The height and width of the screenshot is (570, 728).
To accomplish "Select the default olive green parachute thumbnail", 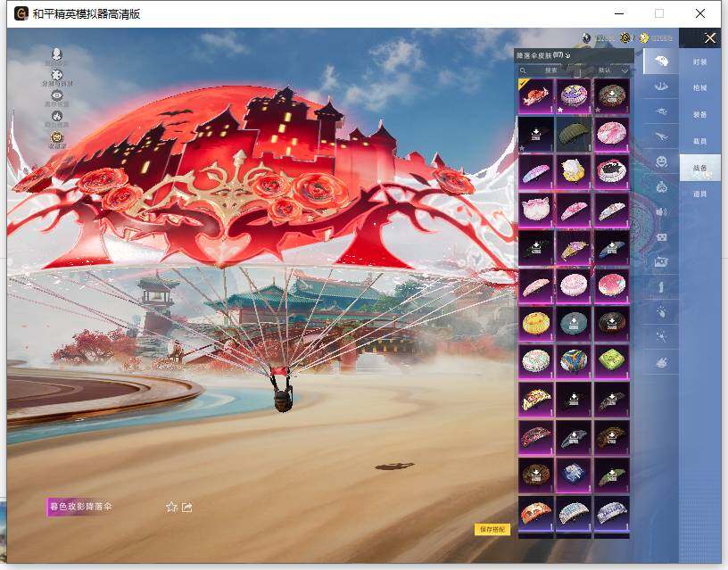I will (574, 134).
